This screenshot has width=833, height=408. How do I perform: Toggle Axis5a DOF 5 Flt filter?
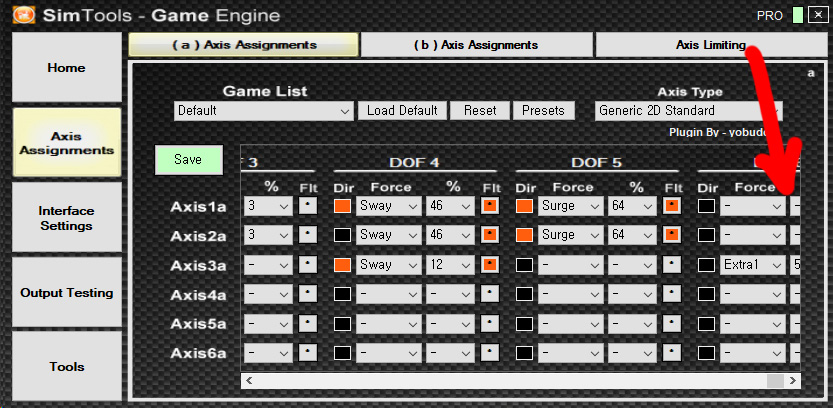point(672,323)
